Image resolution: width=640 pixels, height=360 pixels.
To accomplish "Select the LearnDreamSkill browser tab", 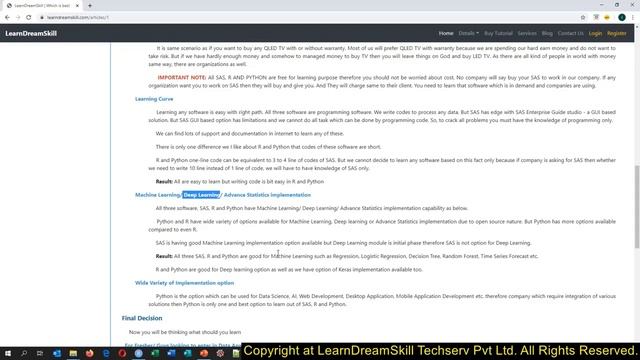I will coord(42,6).
